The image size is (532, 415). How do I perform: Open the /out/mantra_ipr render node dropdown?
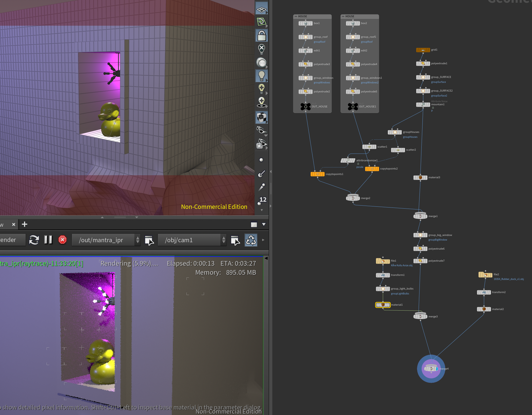(106, 240)
